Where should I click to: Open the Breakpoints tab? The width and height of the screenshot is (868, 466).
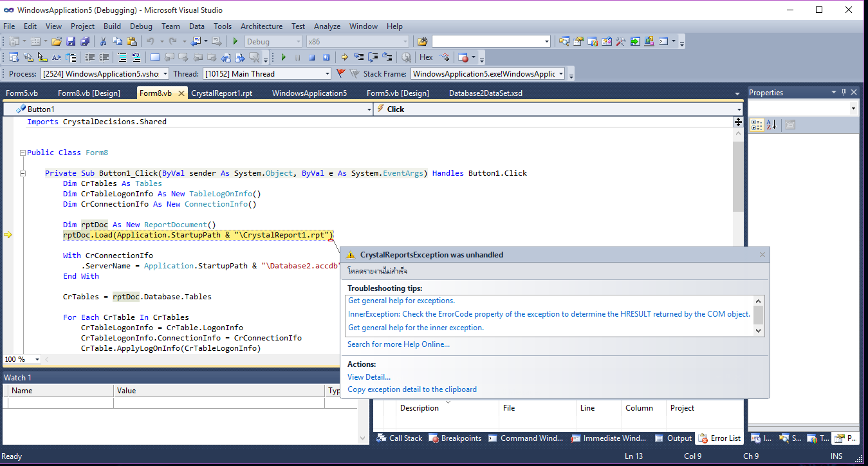click(455, 438)
